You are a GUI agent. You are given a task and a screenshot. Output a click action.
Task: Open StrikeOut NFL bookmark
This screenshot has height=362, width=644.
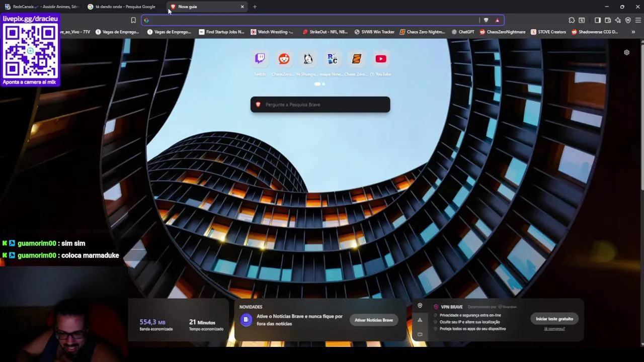(x=325, y=32)
